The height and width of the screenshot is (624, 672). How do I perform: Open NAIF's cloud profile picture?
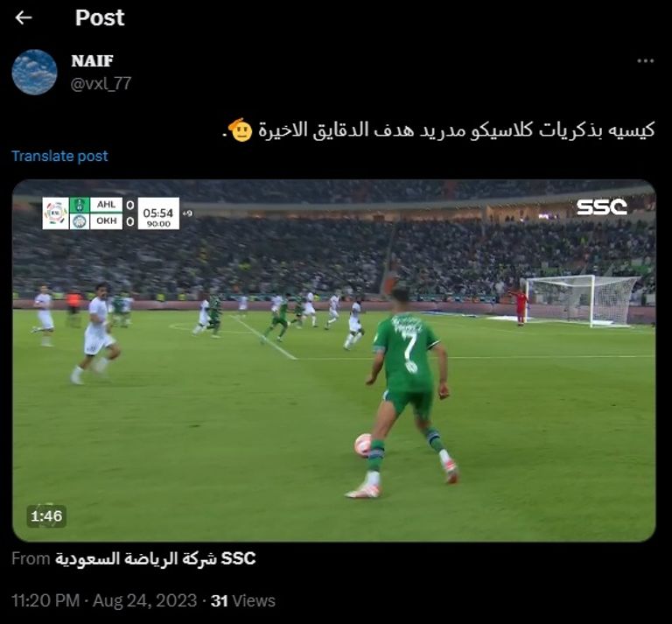click(34, 72)
